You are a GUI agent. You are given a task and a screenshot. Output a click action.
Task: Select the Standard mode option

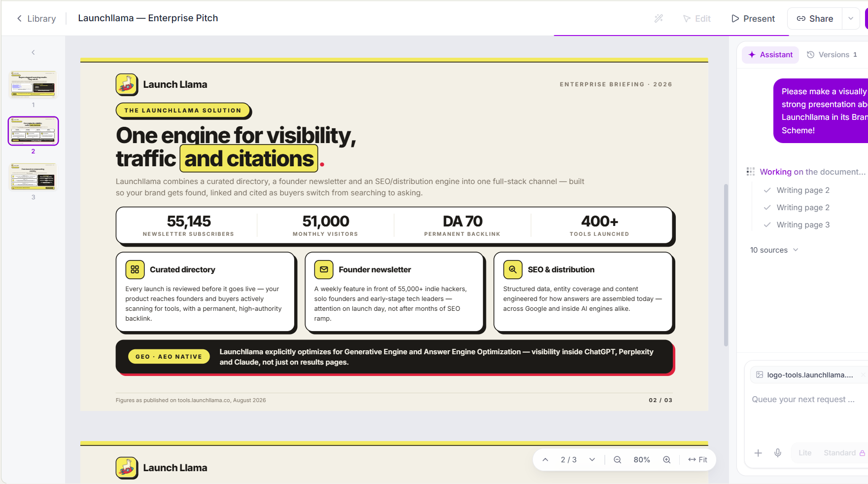(844, 453)
